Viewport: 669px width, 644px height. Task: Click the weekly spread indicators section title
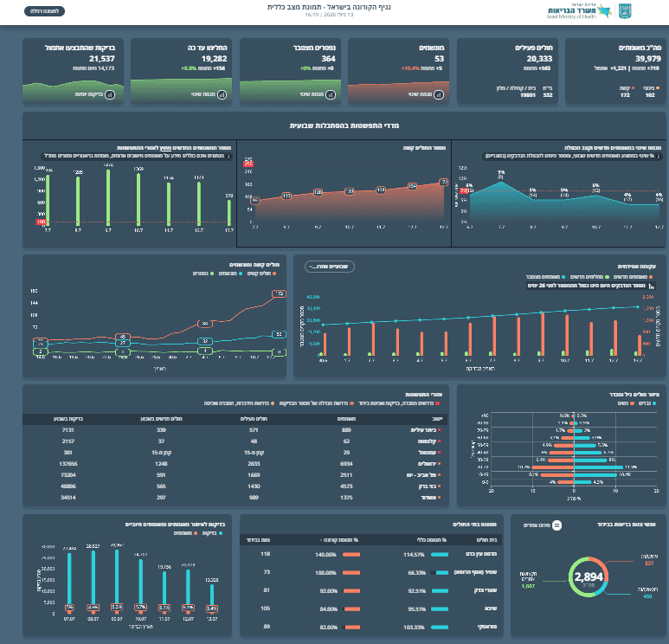[344, 126]
